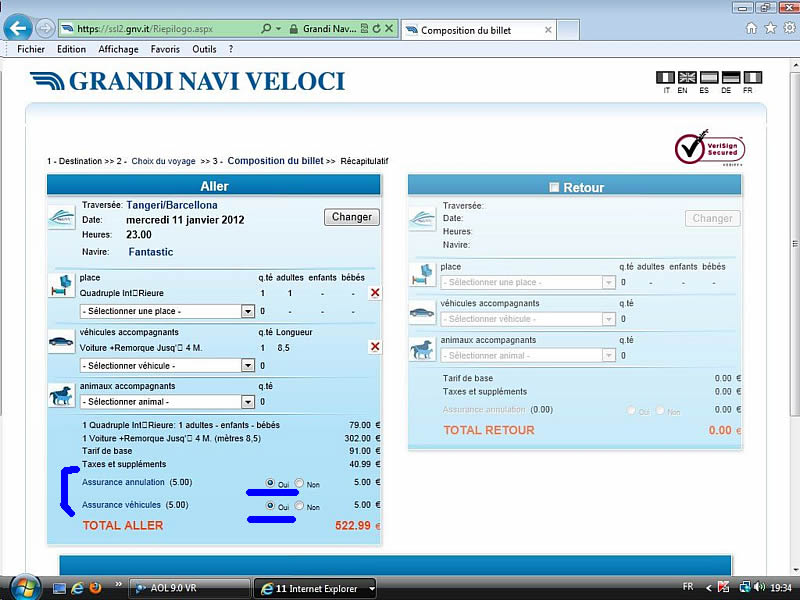Open the Favoris menu

[165, 49]
